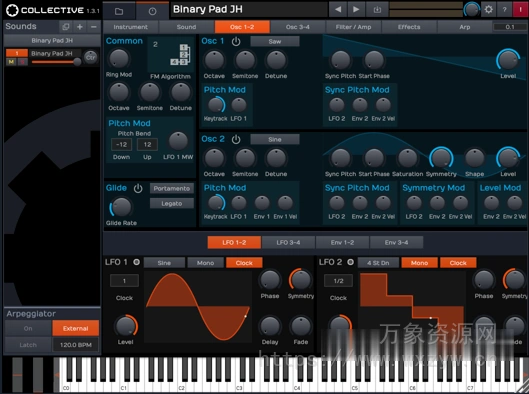Toggle Glide power button
This screenshot has height=394, width=529.
click(138, 189)
